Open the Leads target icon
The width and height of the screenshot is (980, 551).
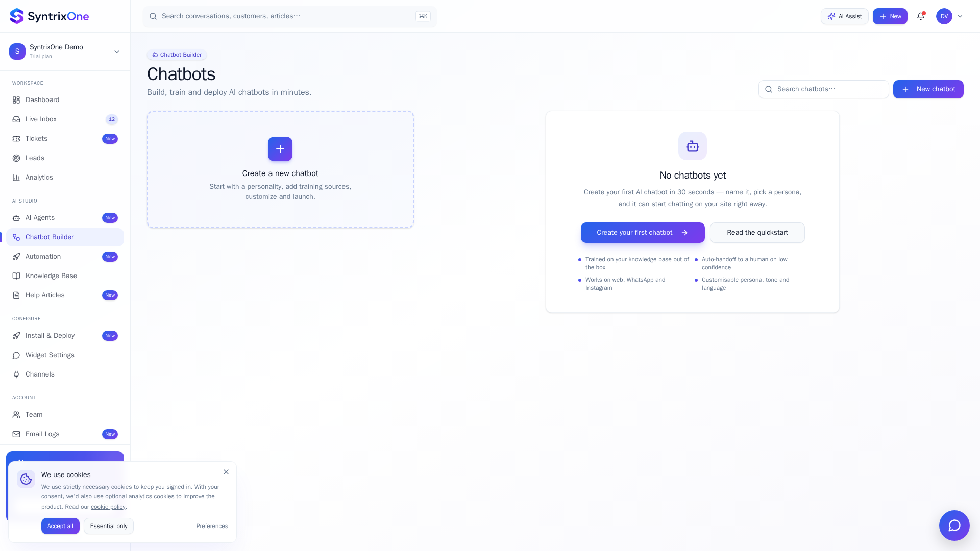16,158
